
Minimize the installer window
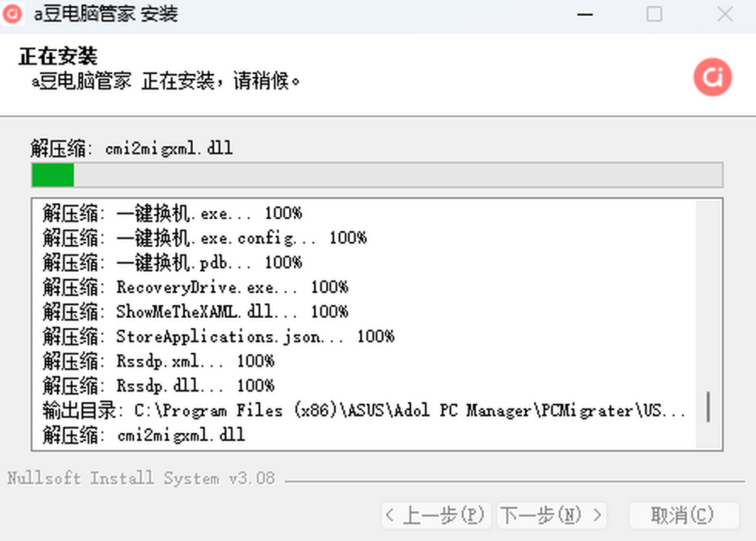(584, 14)
